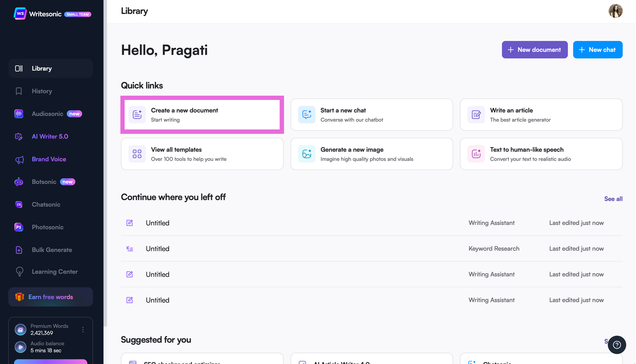The height and width of the screenshot is (364, 636).
Task: Select the Text to human-like speech card
Action: click(541, 154)
